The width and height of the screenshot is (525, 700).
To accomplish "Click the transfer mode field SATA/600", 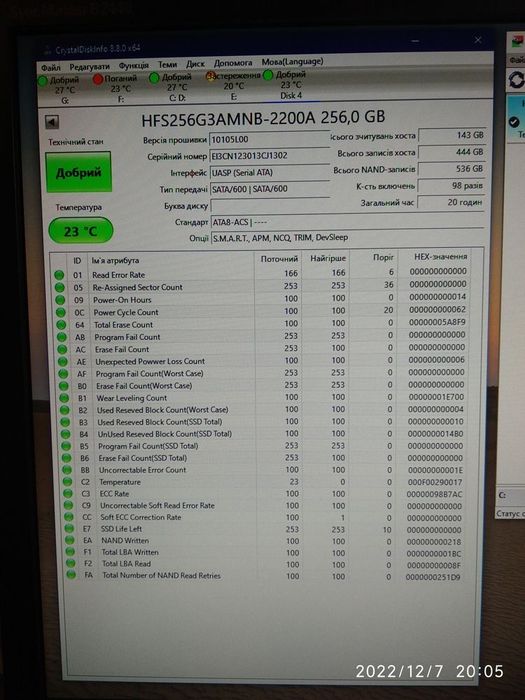I will 269,188.
